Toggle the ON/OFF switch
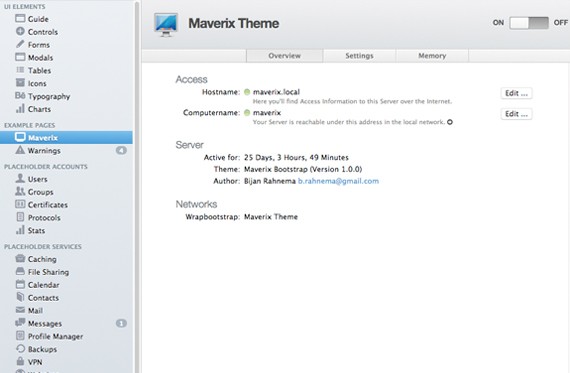The width and height of the screenshot is (570, 373). click(x=529, y=23)
